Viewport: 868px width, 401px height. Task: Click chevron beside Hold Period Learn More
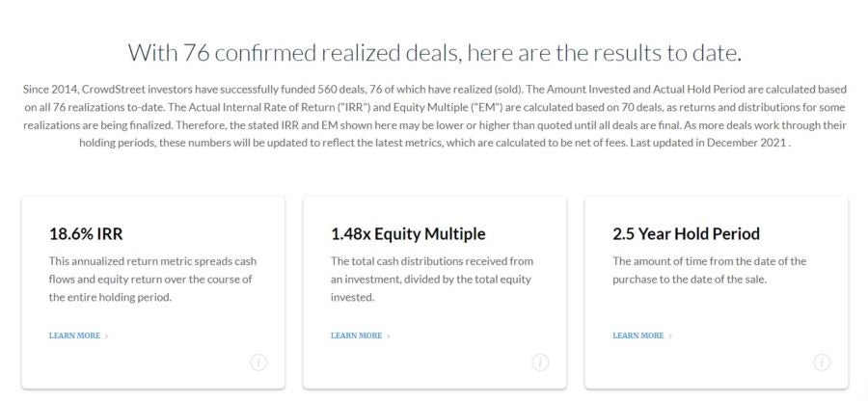(x=670, y=335)
